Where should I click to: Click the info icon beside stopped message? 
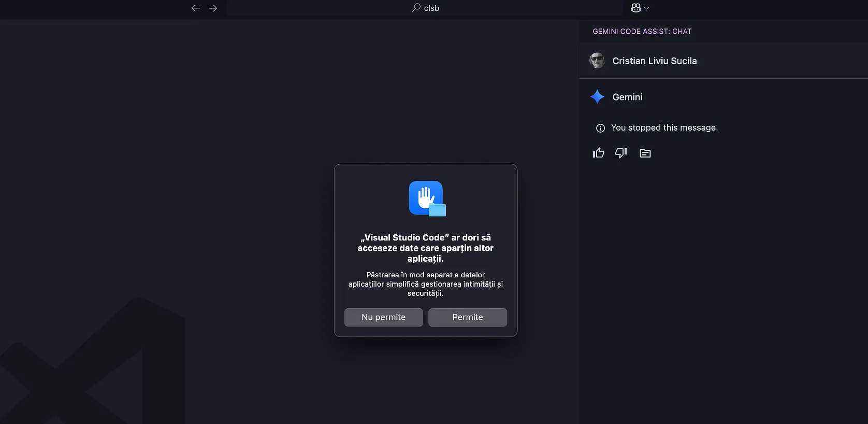[600, 128]
